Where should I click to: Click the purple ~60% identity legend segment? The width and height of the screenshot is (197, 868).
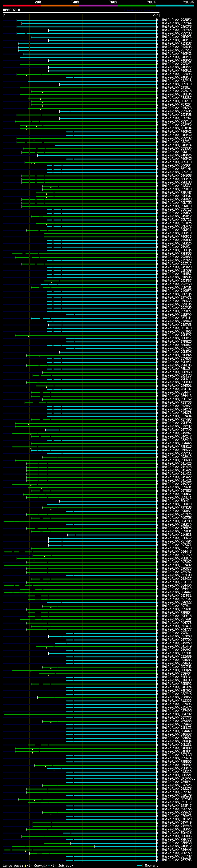click(98, 6)
